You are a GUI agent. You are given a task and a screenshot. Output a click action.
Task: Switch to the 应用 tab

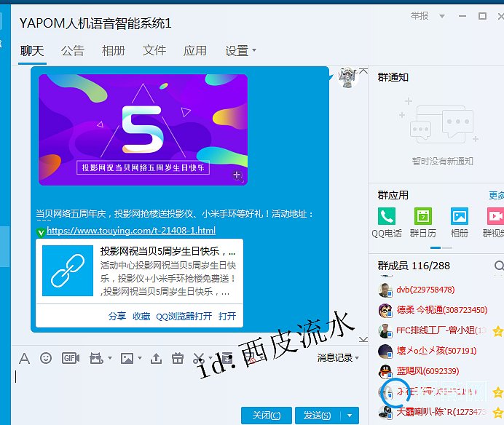195,51
